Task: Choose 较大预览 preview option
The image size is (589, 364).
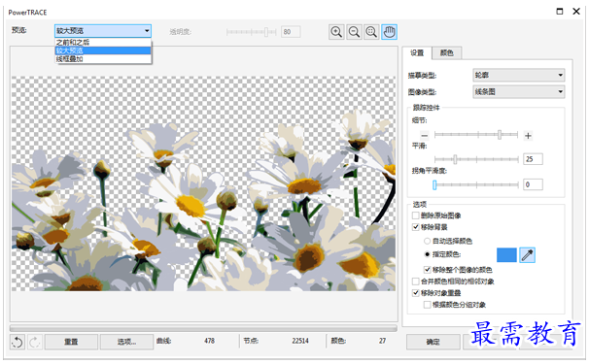Action: pyautogui.click(x=103, y=50)
